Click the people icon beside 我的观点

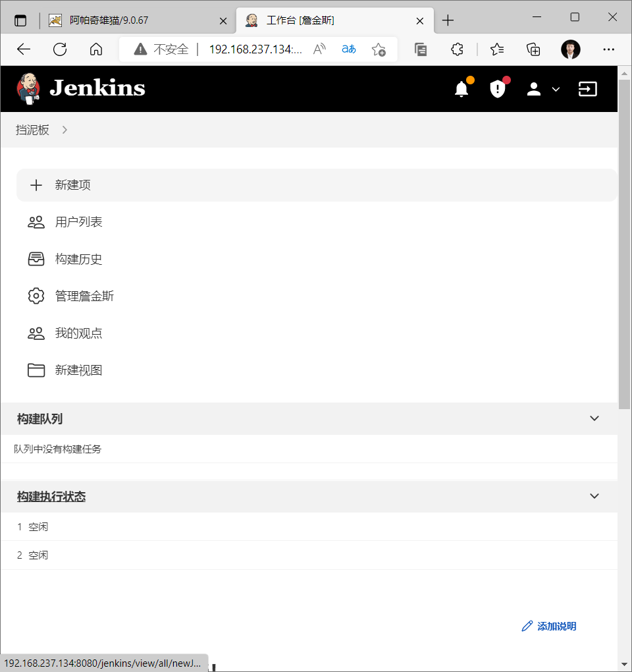pyautogui.click(x=36, y=333)
